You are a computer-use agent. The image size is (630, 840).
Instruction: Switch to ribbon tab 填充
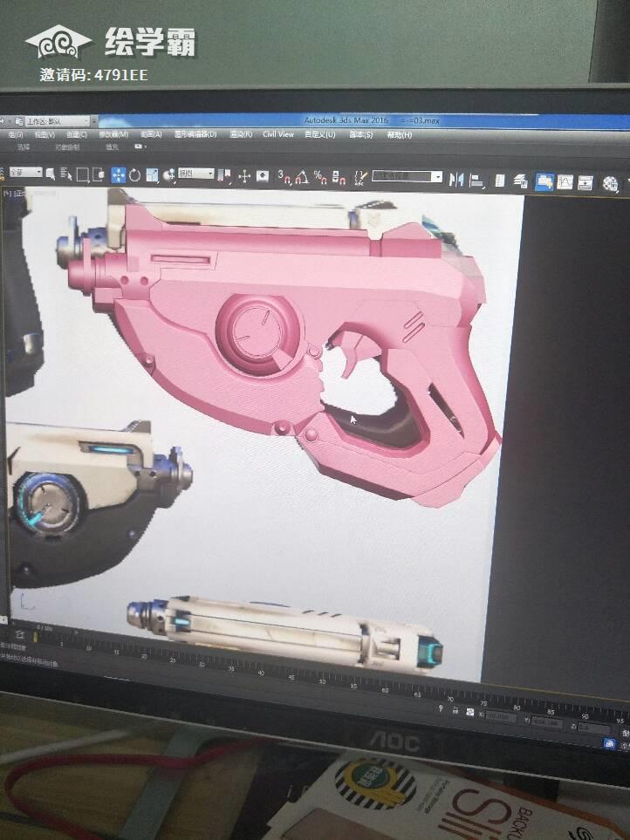[112, 147]
